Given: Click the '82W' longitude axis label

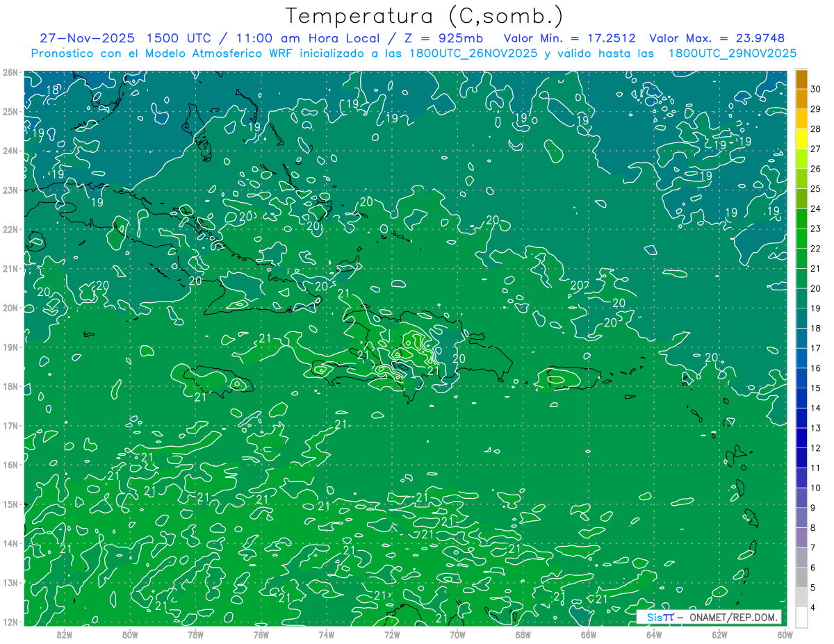Looking at the screenshot, I should (65, 634).
